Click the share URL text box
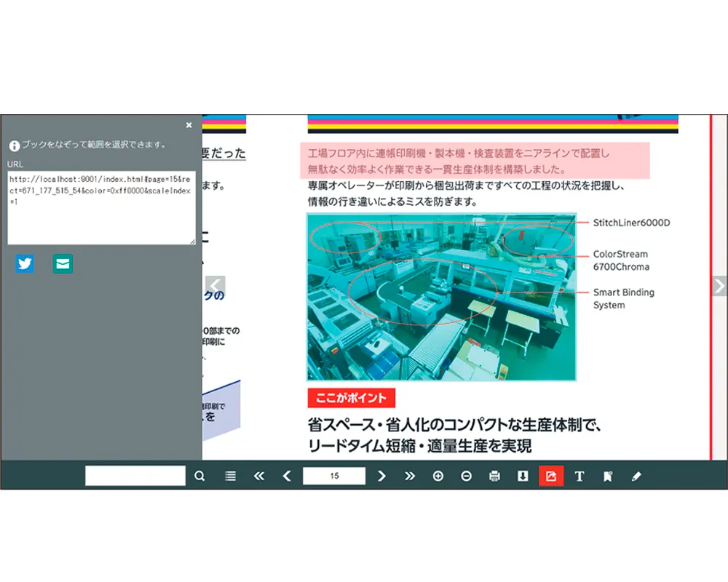The image size is (728, 582). point(101,207)
